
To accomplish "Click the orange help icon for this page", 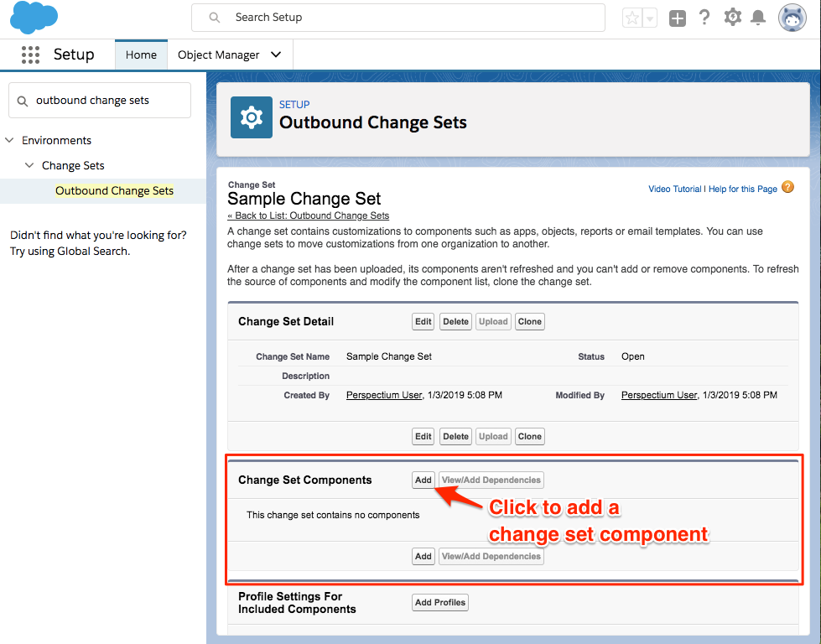I will pyautogui.click(x=787, y=187).
